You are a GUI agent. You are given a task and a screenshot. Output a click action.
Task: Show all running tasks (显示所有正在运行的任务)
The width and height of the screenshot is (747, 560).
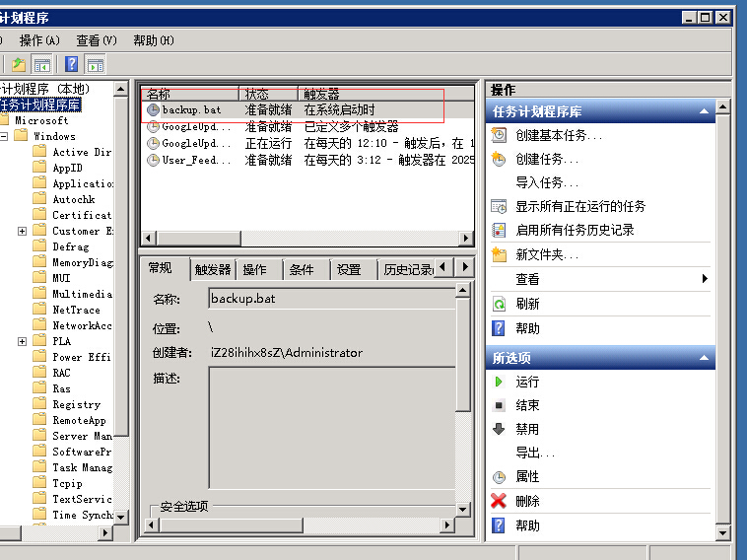click(x=580, y=206)
